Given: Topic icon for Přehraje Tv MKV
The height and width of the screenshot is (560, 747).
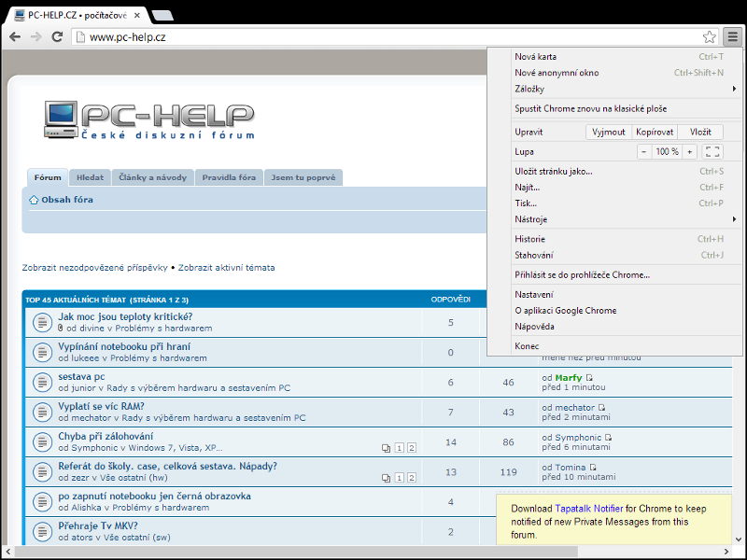Looking at the screenshot, I should (x=42, y=532).
